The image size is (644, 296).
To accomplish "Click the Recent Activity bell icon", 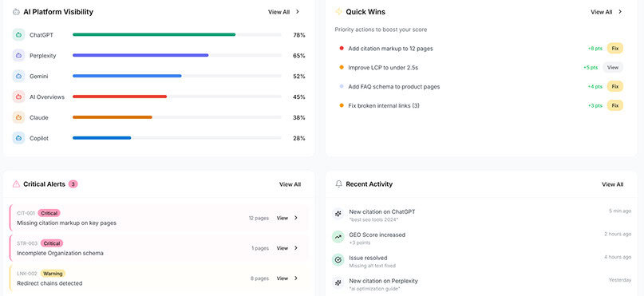I will pyautogui.click(x=338, y=184).
